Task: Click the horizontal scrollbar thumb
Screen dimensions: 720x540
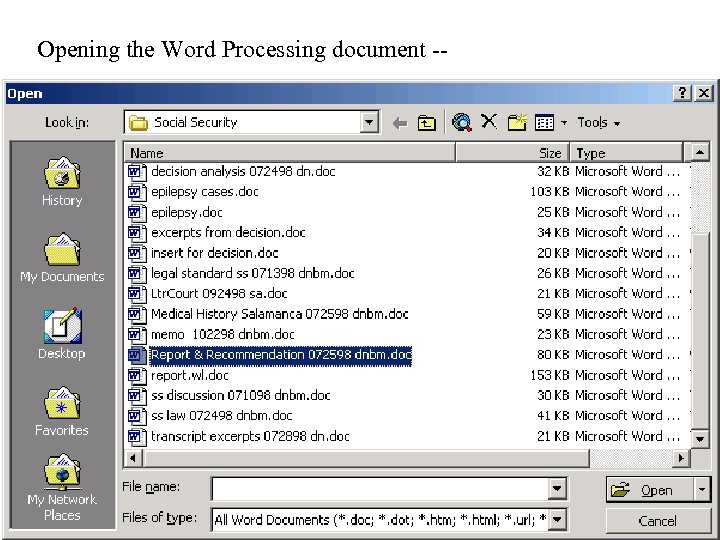Action: coord(366,458)
